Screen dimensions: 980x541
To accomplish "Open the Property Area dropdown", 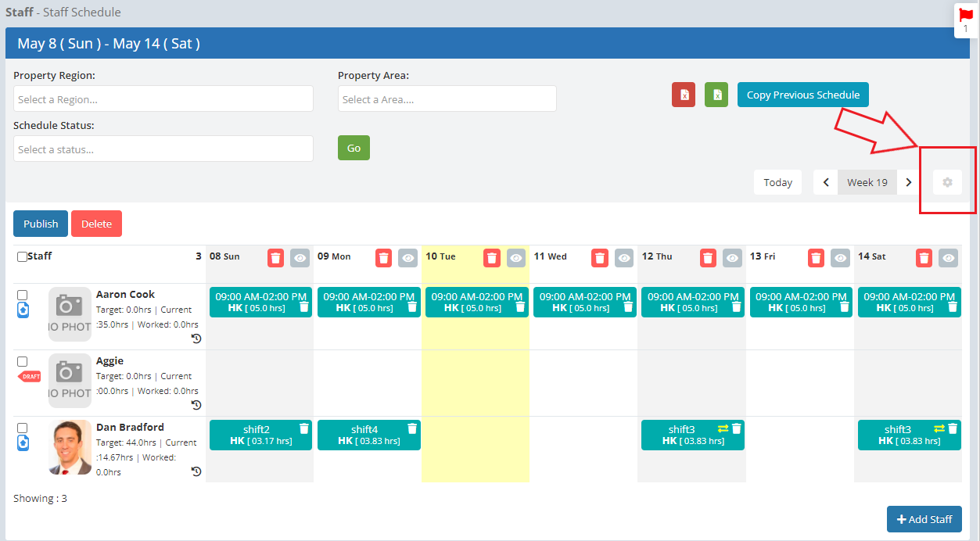I will click(447, 99).
